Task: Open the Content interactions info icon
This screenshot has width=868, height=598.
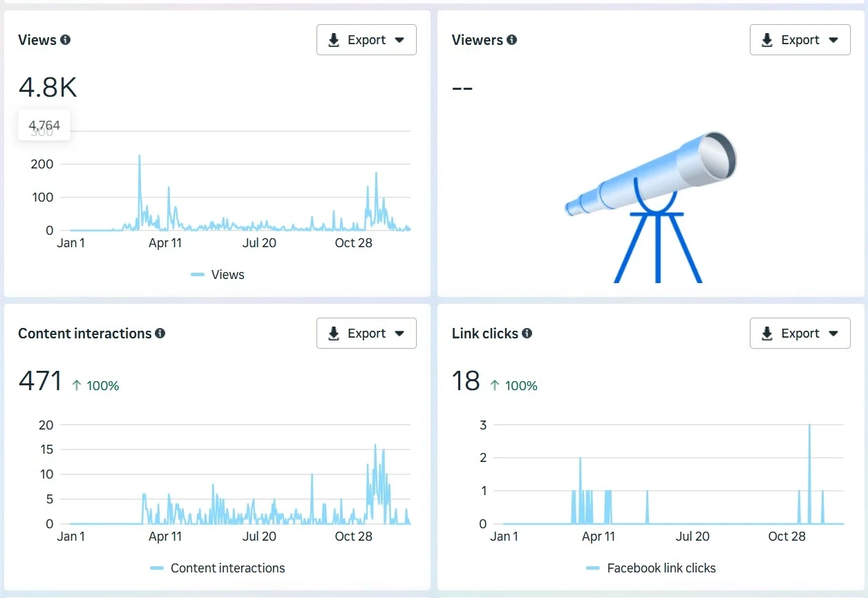Action: [160, 333]
